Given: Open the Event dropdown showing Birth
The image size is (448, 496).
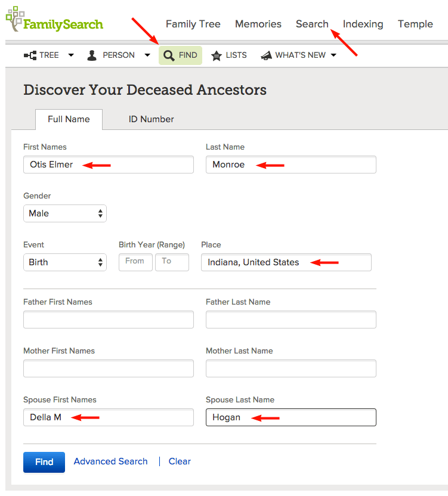Looking at the screenshot, I should pyautogui.click(x=64, y=262).
